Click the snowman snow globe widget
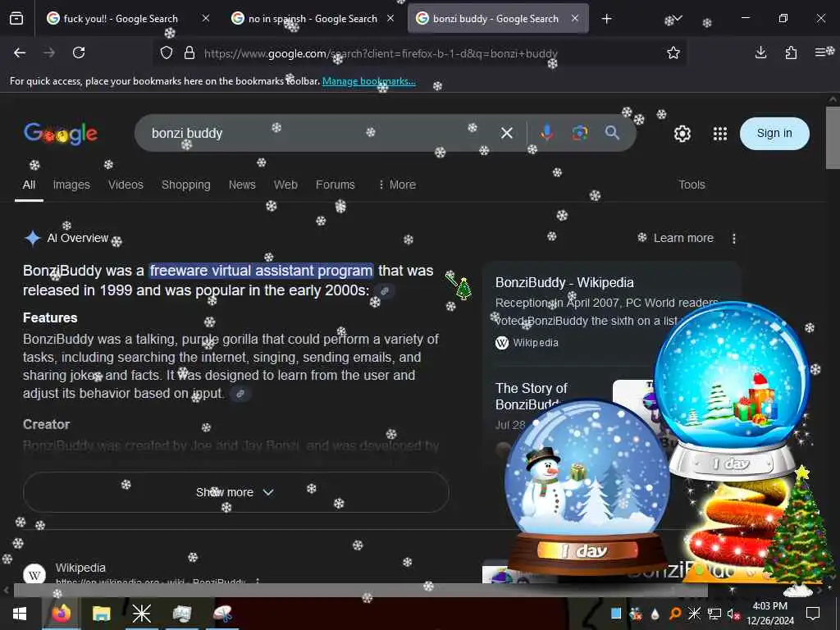840x630 pixels. (587, 486)
